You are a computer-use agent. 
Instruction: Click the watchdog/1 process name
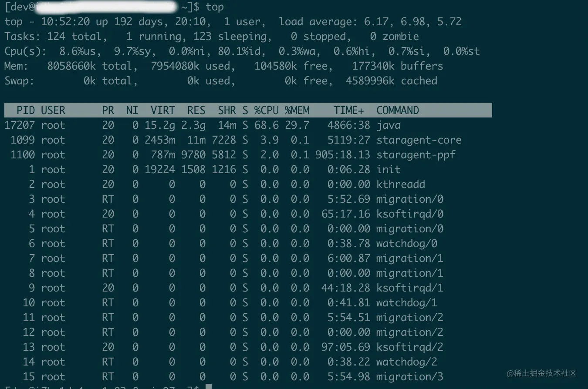tap(407, 303)
